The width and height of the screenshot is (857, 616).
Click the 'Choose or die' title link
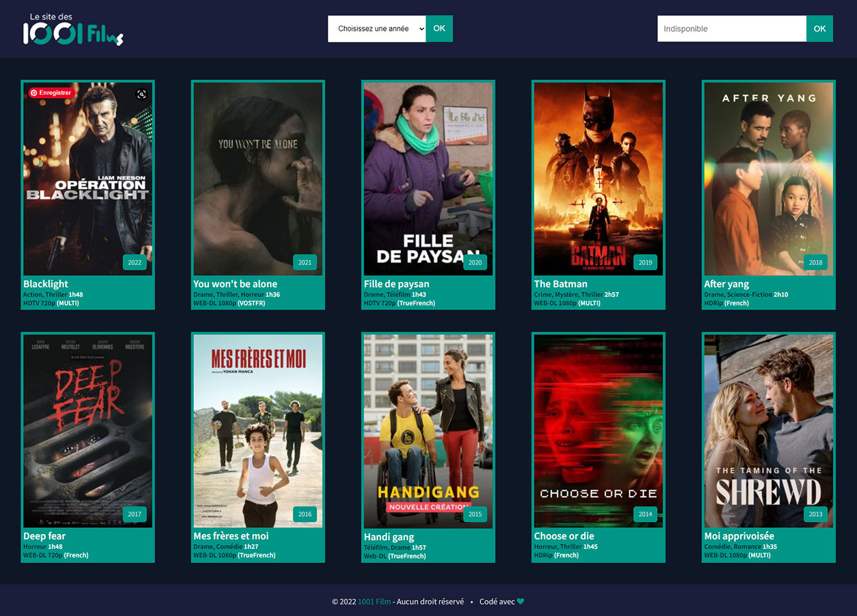point(564,536)
